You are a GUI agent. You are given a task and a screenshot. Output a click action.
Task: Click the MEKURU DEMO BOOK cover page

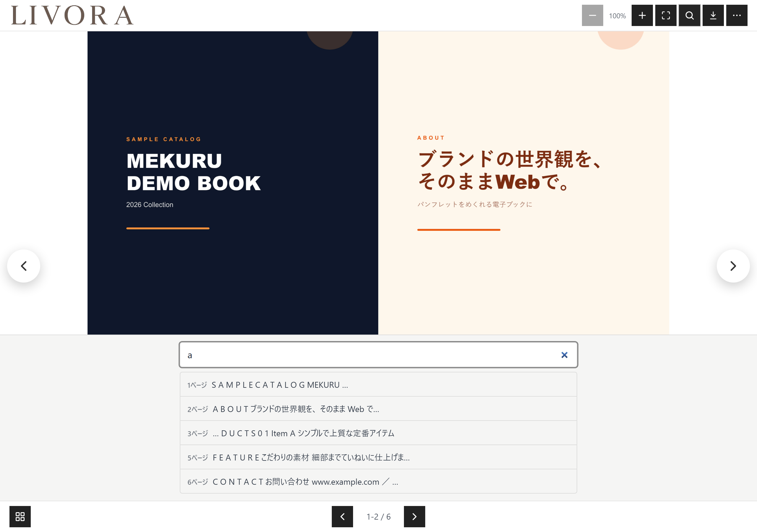233,183
